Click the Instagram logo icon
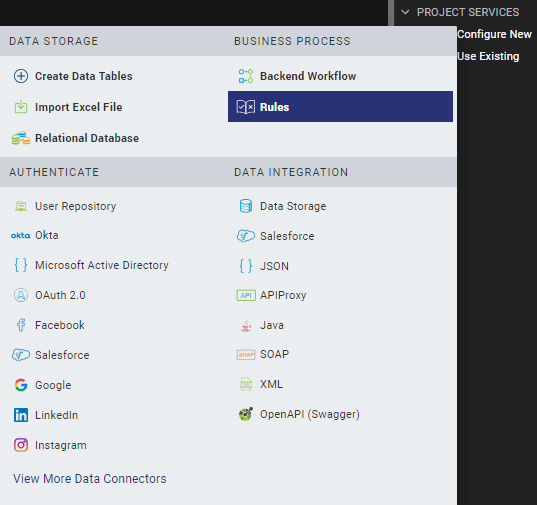The height and width of the screenshot is (505, 537). tap(21, 445)
